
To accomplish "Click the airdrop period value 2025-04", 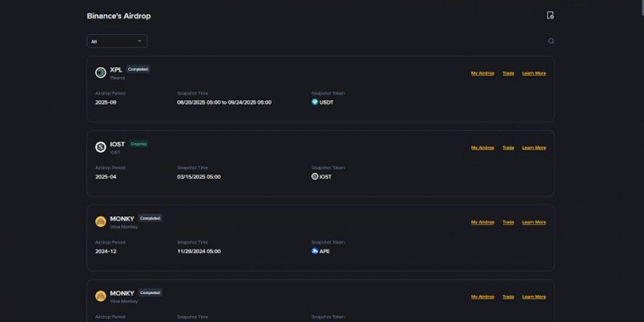I will 106,177.
